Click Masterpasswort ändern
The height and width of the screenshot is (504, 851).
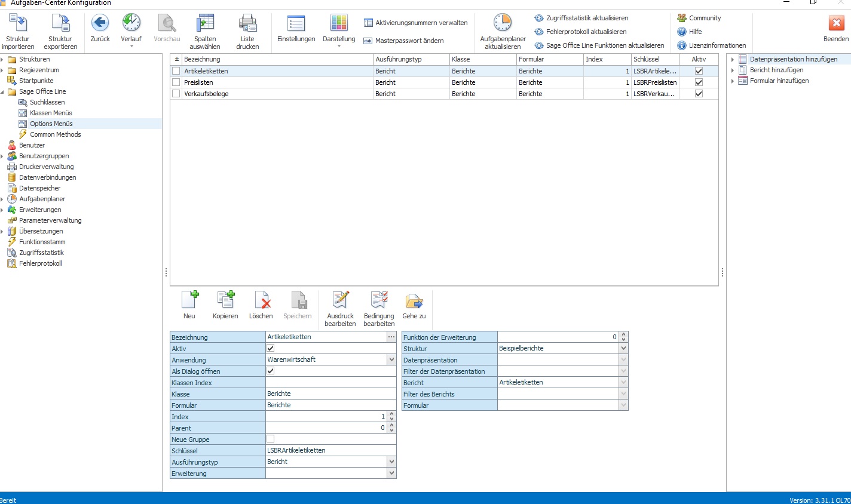(404, 41)
